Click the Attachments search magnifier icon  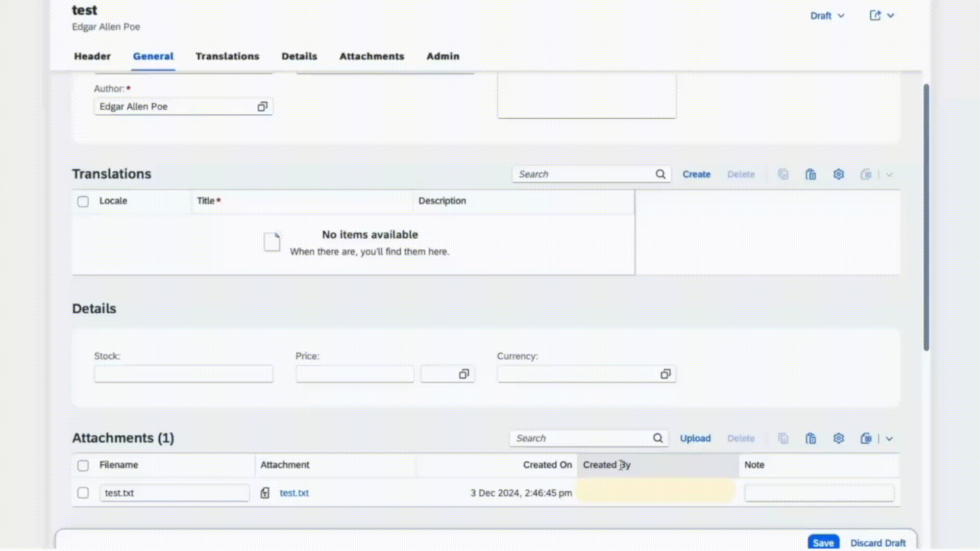(658, 438)
